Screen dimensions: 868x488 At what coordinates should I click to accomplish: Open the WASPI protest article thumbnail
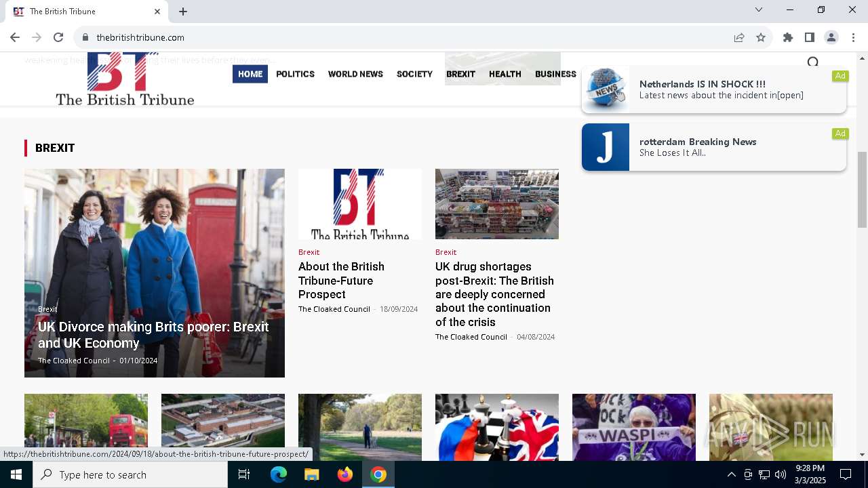[x=634, y=427]
